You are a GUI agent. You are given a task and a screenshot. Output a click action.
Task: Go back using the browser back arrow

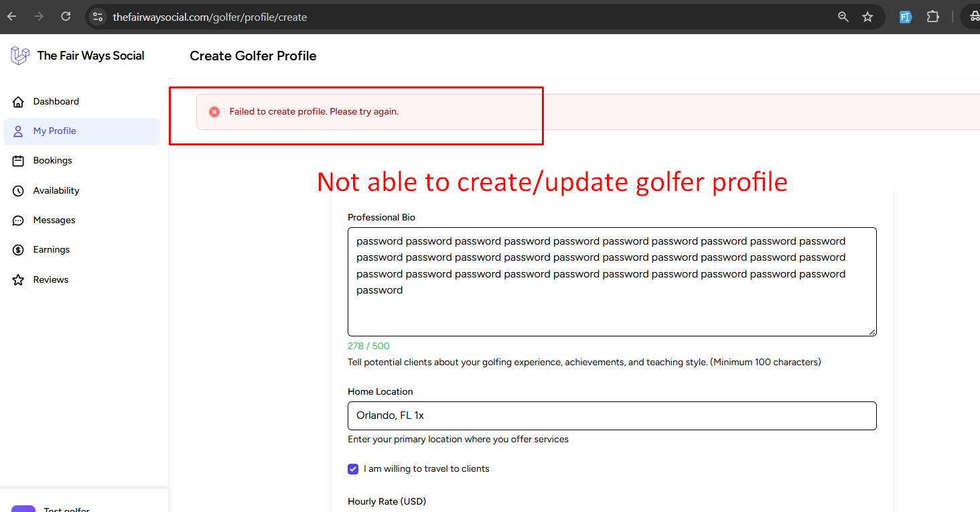(12, 17)
